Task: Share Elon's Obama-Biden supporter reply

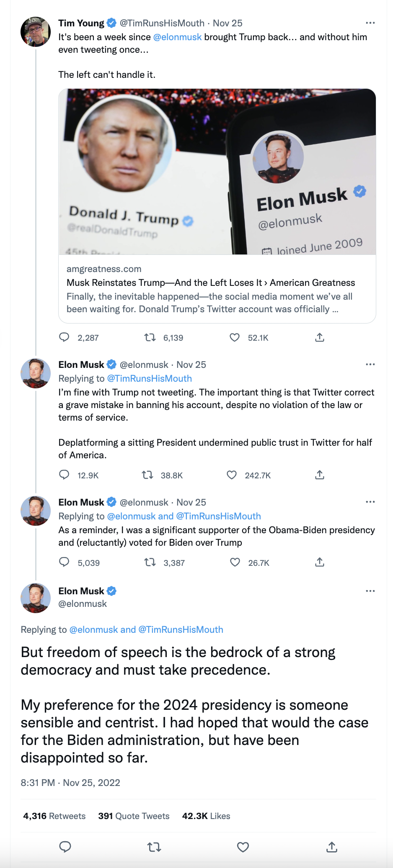Action: tap(320, 562)
